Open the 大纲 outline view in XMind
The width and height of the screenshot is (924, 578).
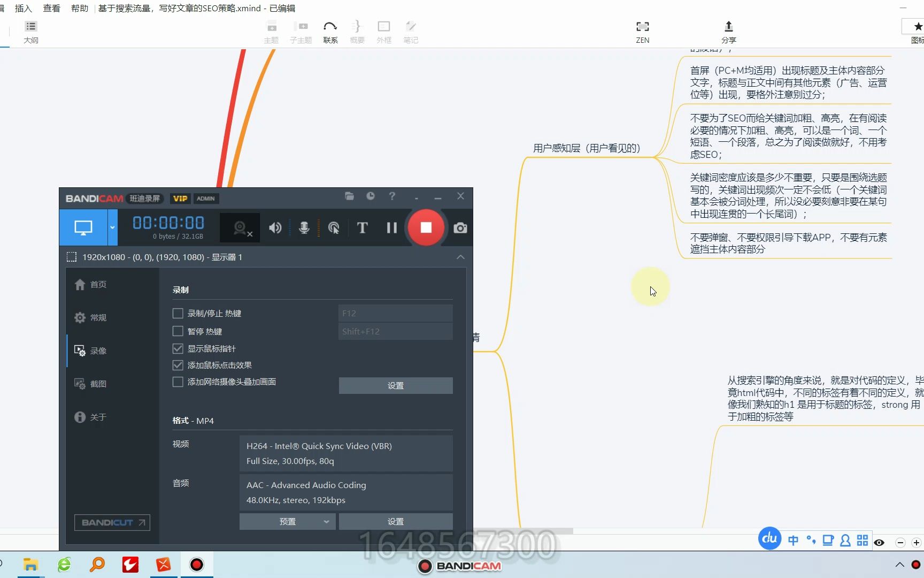click(x=31, y=32)
